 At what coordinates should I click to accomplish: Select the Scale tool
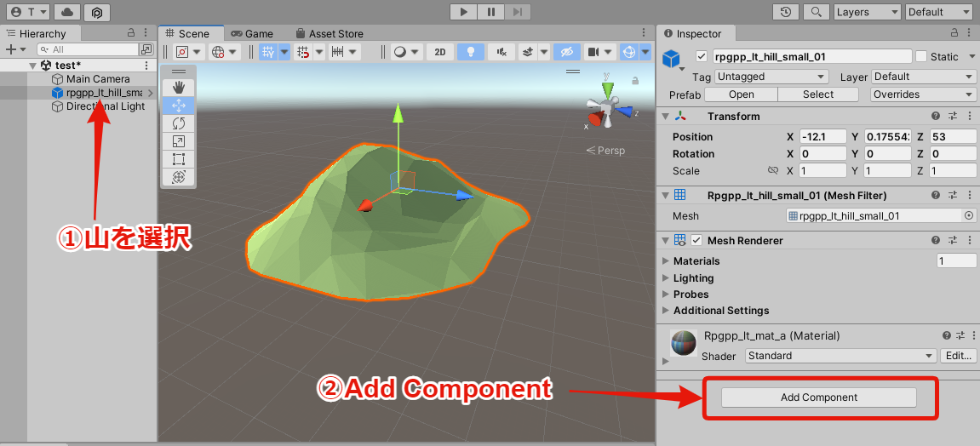click(x=178, y=142)
